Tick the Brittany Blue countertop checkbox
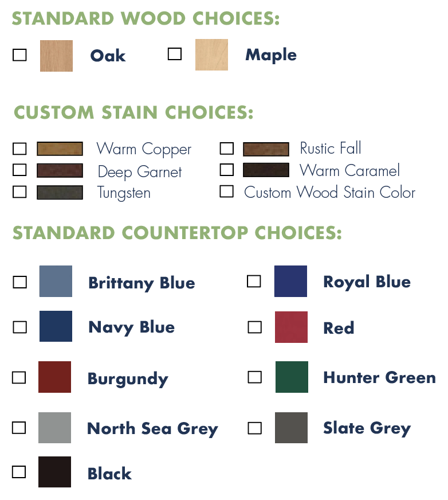 point(19,282)
